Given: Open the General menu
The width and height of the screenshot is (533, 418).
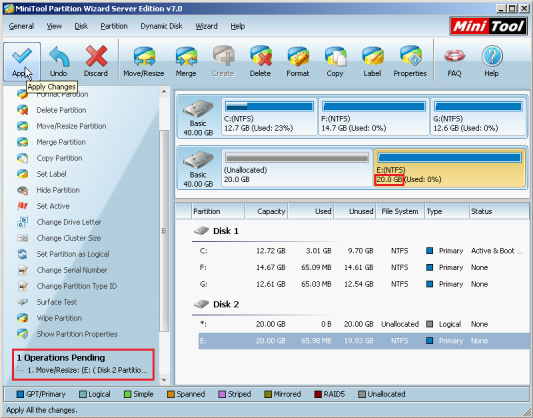Looking at the screenshot, I should [x=21, y=26].
